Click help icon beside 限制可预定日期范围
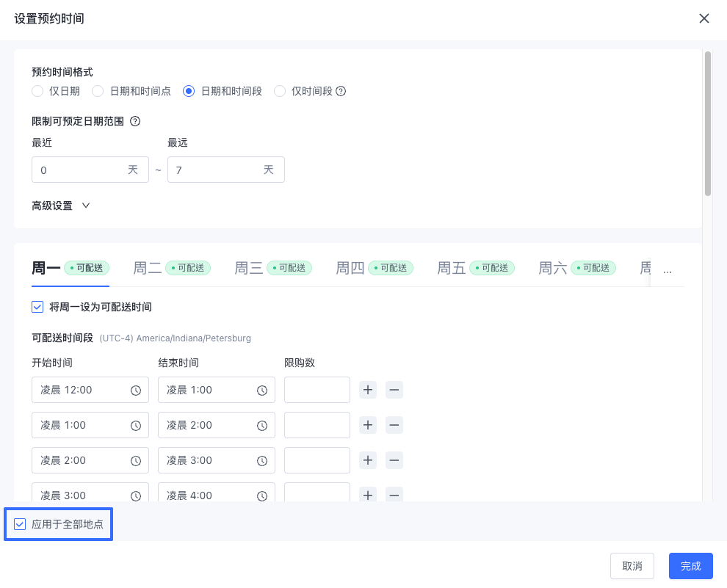 click(x=135, y=121)
